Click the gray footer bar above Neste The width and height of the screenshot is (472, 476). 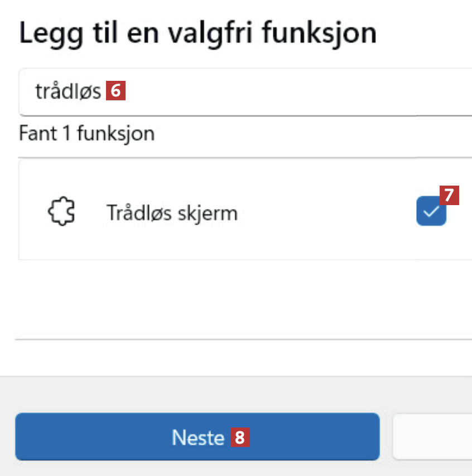240,393
